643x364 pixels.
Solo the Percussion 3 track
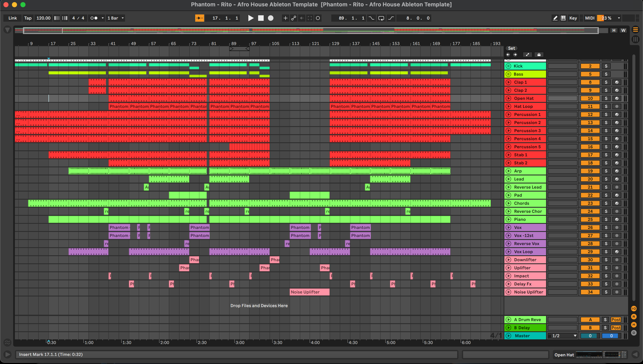[606, 130]
